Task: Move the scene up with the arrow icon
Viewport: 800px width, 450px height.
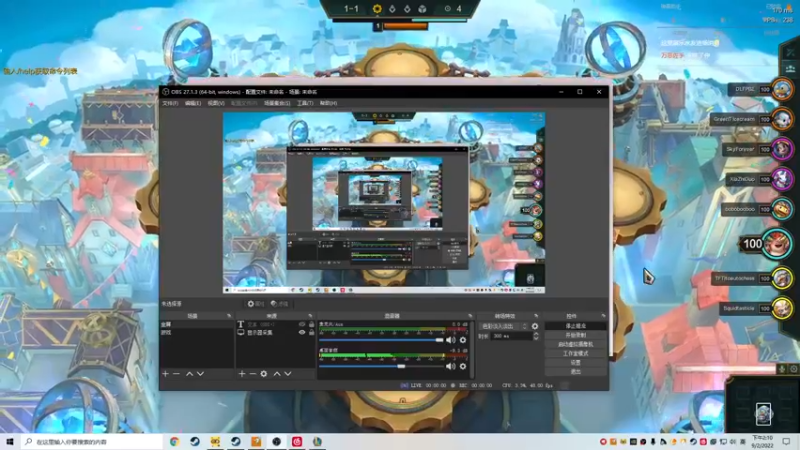Action: [x=189, y=374]
